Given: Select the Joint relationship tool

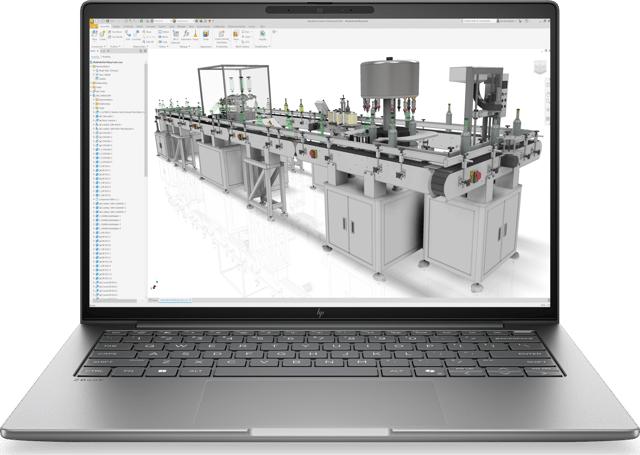Looking at the screenshot, I should click(x=128, y=35).
